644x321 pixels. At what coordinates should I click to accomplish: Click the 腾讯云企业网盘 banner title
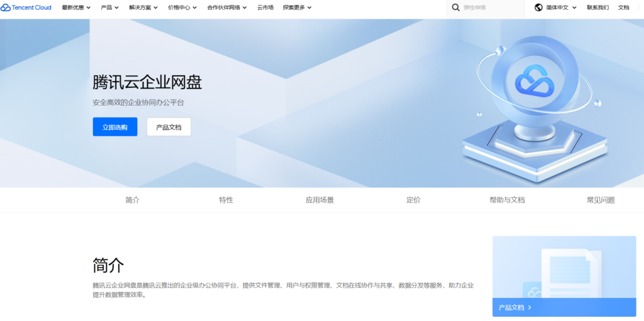tap(147, 83)
